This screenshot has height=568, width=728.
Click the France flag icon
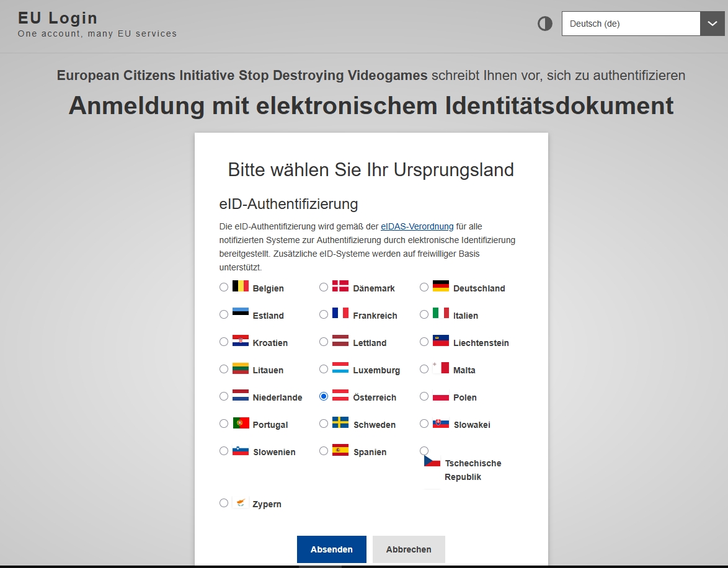click(340, 313)
